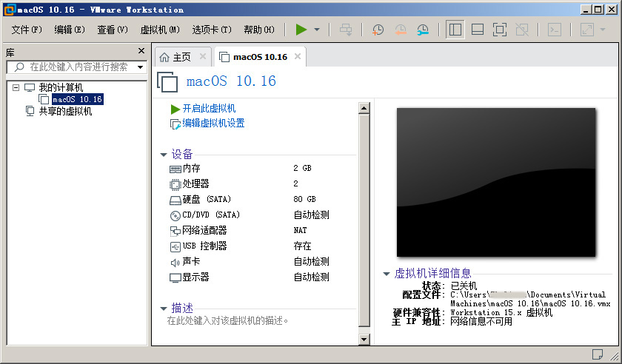Click the green power on toolbar button
622x364 pixels.
[x=301, y=30]
